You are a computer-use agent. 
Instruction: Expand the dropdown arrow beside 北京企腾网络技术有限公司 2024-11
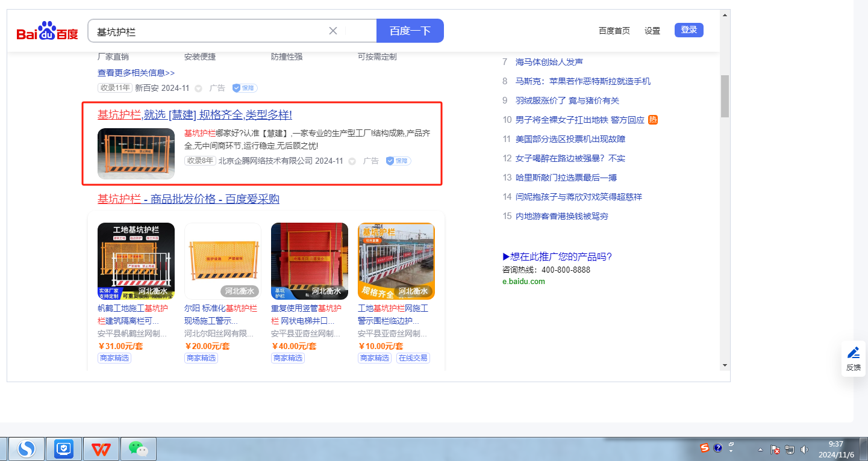pos(352,161)
